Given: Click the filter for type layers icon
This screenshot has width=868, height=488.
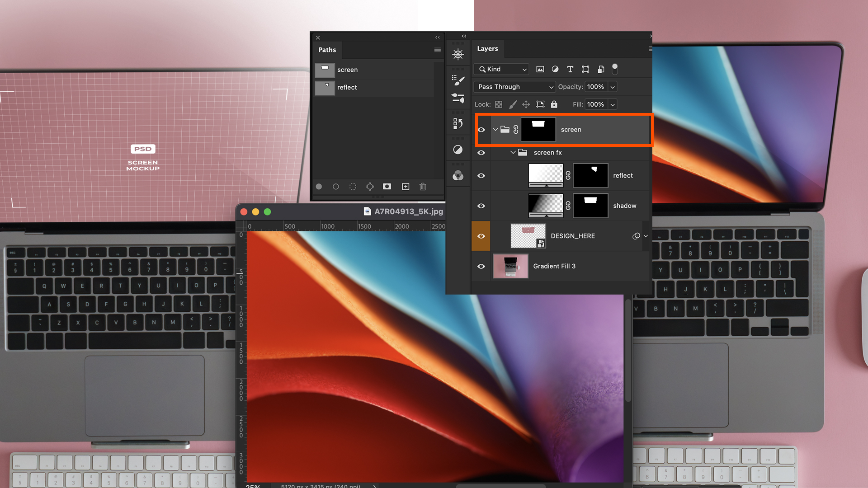Looking at the screenshot, I should point(570,69).
